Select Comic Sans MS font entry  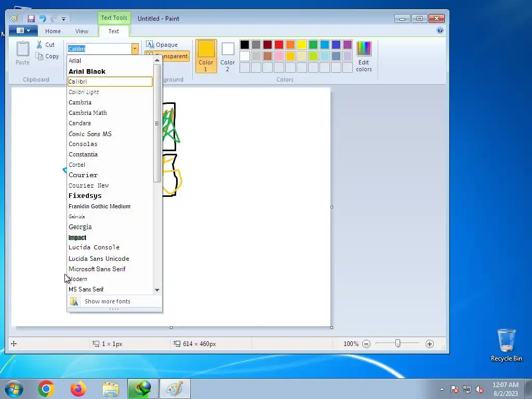tap(110, 134)
